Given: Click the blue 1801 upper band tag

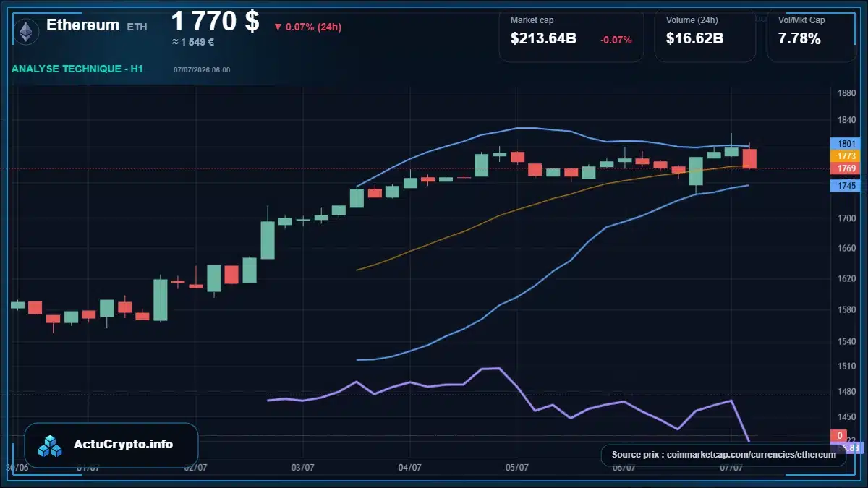Looking at the screenshot, I should click(845, 143).
